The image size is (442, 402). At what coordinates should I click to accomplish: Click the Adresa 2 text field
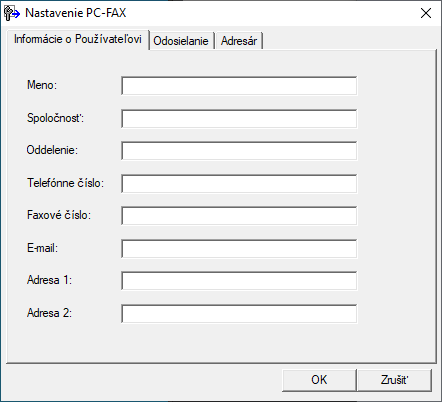[x=239, y=313]
